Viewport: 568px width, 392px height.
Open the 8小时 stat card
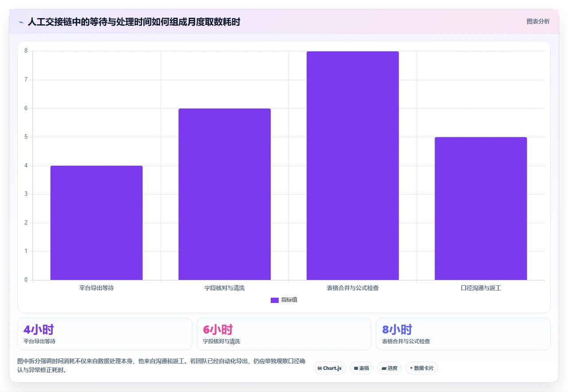[463, 334]
